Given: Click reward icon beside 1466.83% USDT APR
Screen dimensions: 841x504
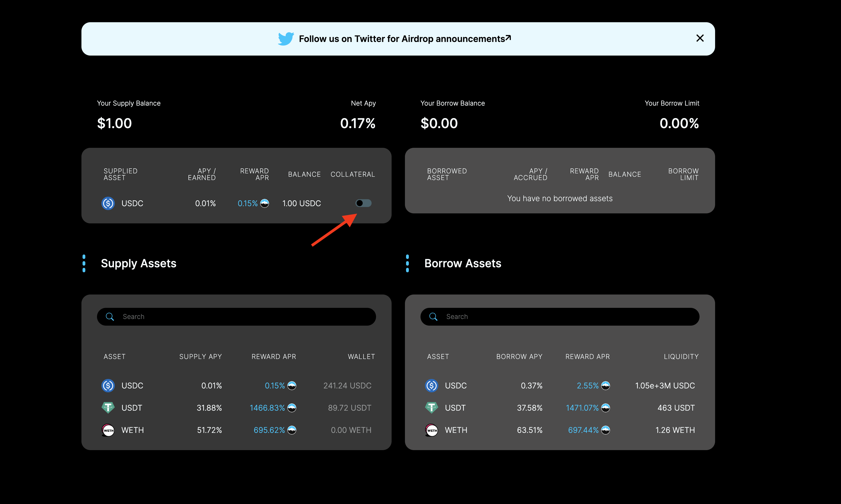Looking at the screenshot, I should pyautogui.click(x=292, y=408).
